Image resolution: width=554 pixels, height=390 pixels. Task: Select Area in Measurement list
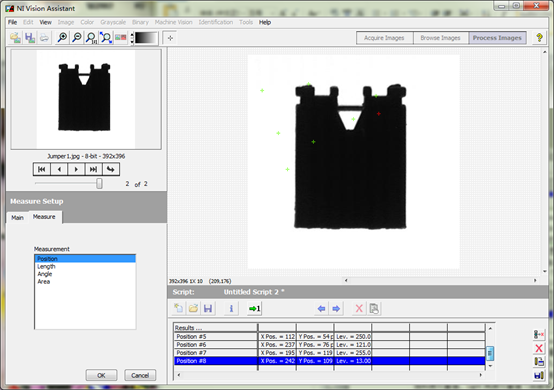[85, 282]
